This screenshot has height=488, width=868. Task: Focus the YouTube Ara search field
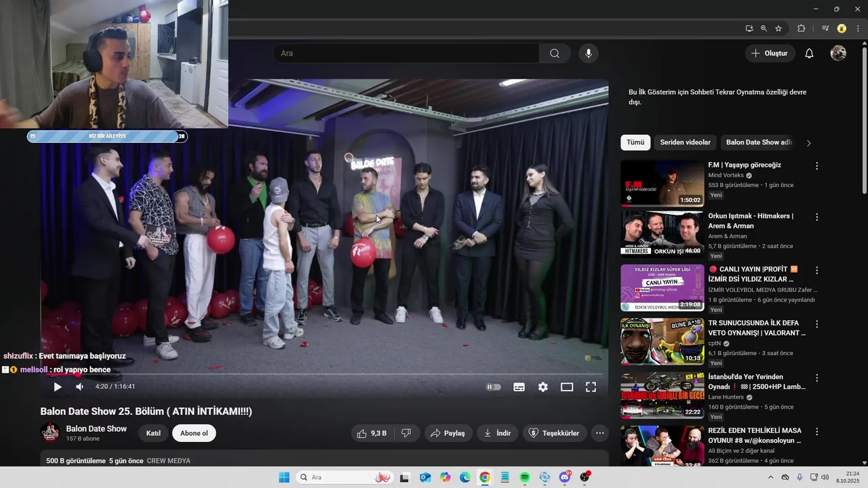tap(406, 54)
